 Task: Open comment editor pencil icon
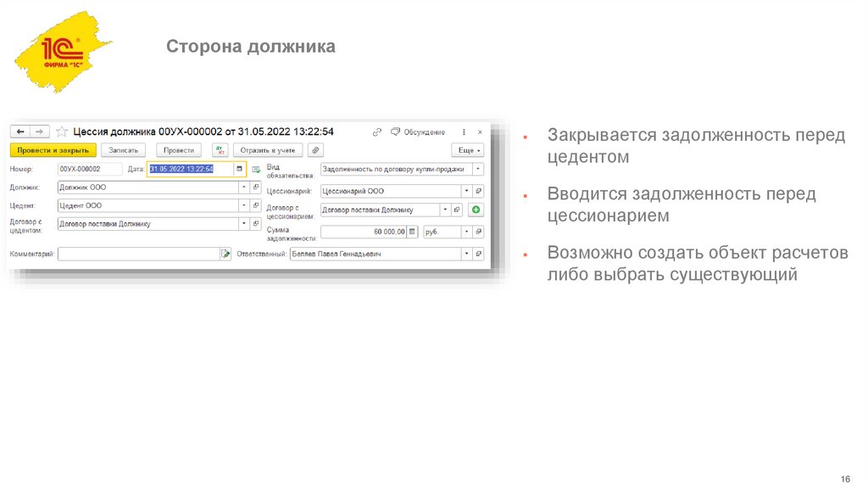pyautogui.click(x=225, y=254)
